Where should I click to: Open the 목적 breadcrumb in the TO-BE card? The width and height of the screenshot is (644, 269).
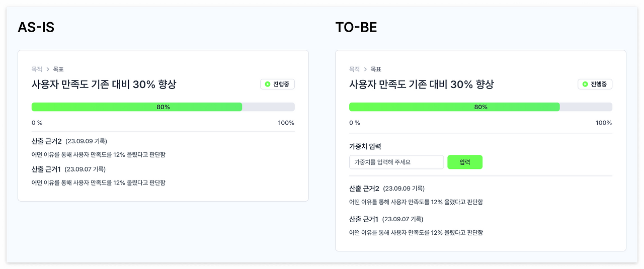(354, 69)
